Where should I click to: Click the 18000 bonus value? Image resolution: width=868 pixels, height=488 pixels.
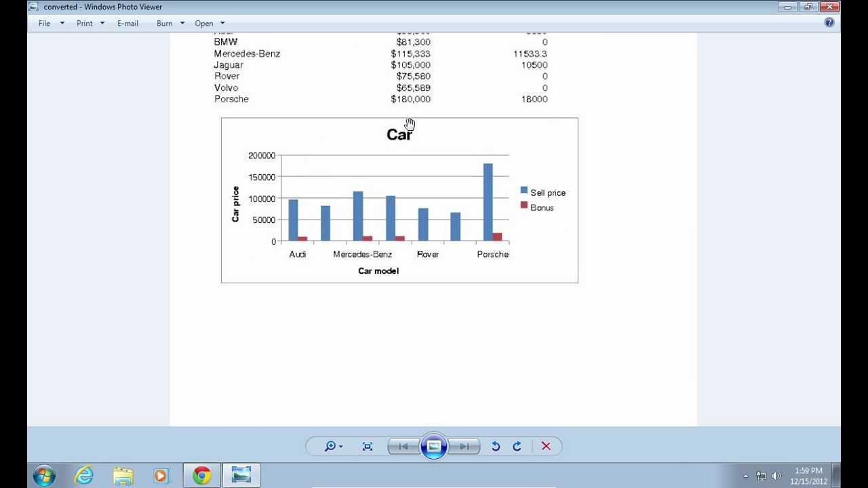[x=534, y=99]
